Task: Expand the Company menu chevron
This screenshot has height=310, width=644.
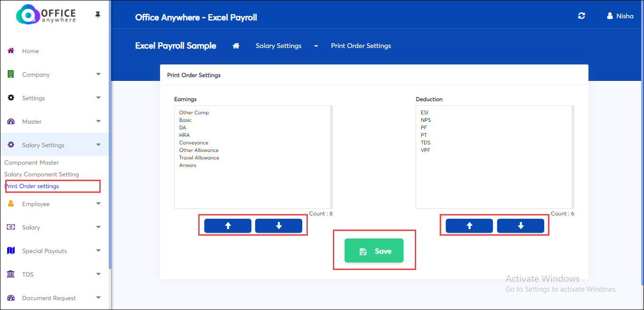Action: coord(98,74)
